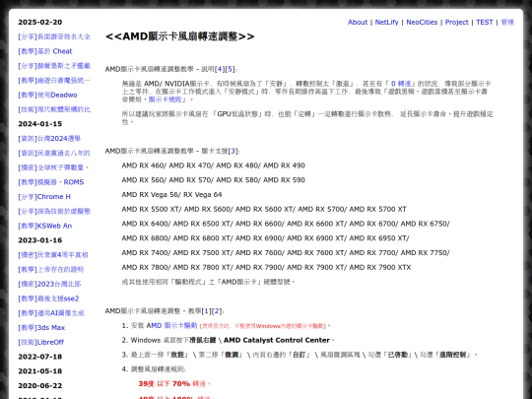Open the AMD 顯示卡驅動 link
Viewport: 532px width, 399px height.
coord(171,325)
